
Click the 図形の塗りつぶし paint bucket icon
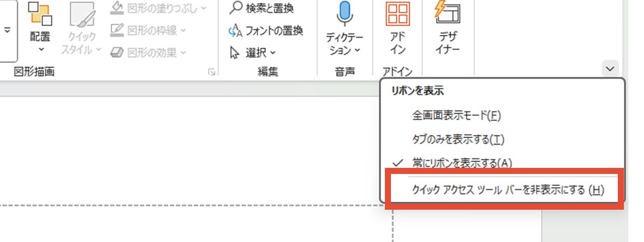tap(116, 8)
